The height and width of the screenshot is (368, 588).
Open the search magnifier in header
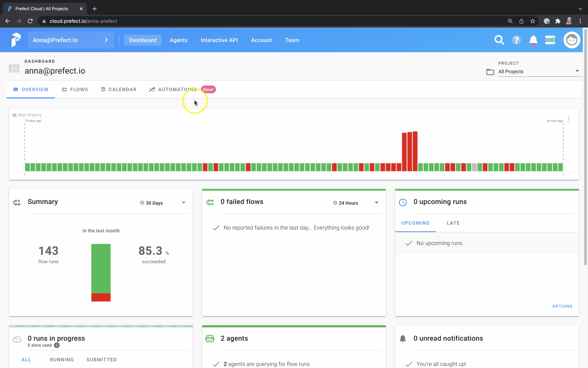pyautogui.click(x=499, y=40)
